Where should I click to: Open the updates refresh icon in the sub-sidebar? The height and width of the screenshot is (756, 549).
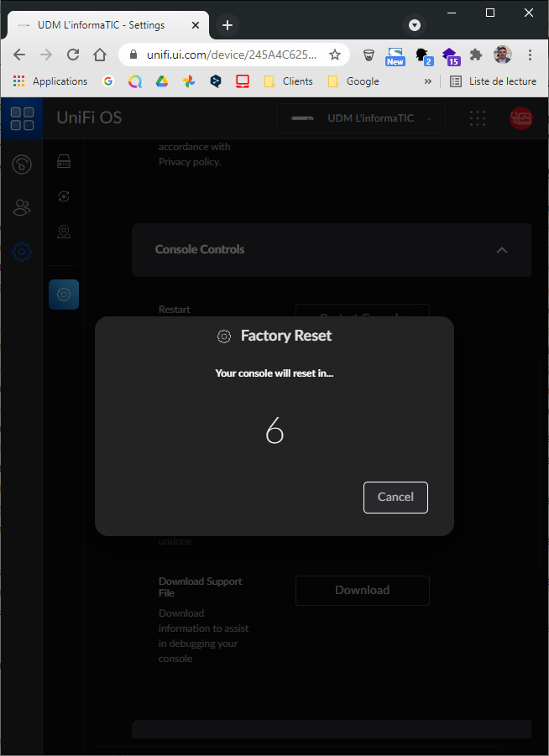[64, 196]
